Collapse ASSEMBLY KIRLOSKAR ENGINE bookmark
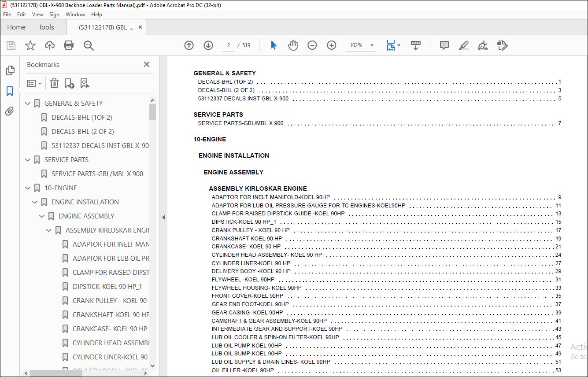The width and height of the screenshot is (588, 377). click(x=49, y=230)
